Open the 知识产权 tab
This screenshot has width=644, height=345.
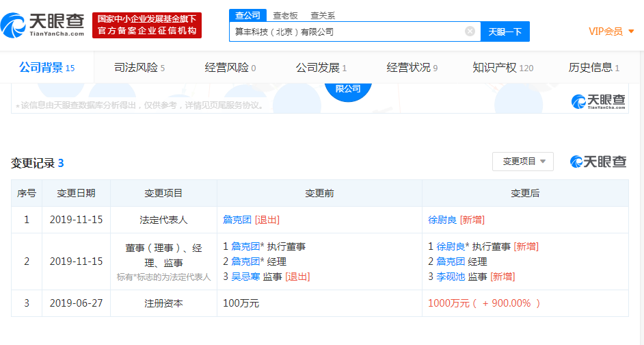point(502,68)
